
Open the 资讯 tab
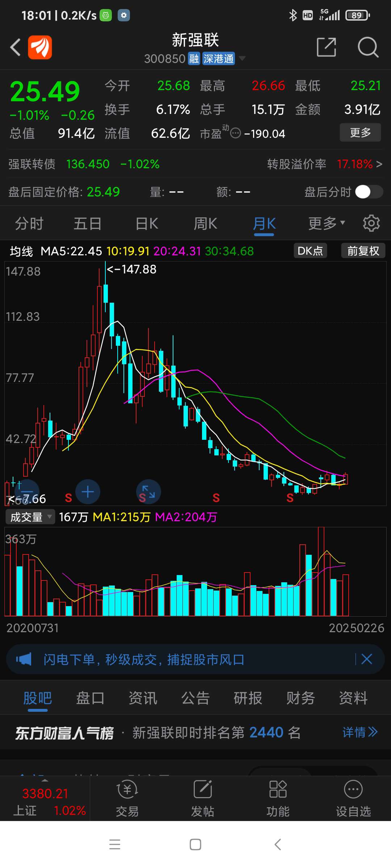[143, 698]
